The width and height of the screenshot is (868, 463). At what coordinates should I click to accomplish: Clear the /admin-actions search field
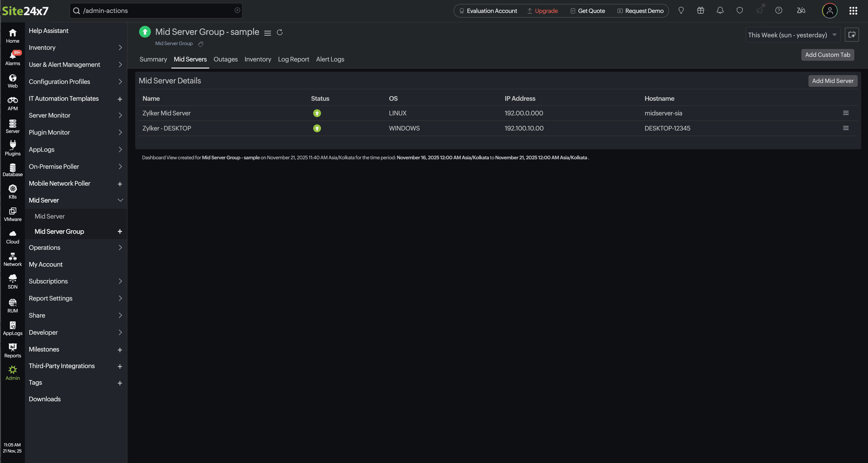237,10
